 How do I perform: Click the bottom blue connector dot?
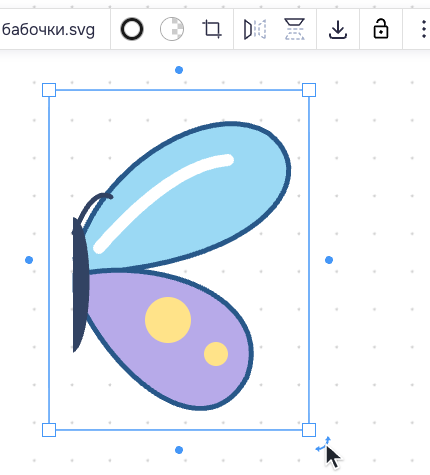pyautogui.click(x=179, y=450)
